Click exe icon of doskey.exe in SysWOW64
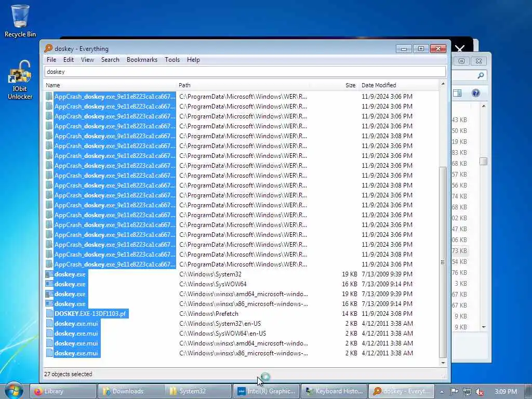Screen dimensions: 532x399 pos(49,284)
